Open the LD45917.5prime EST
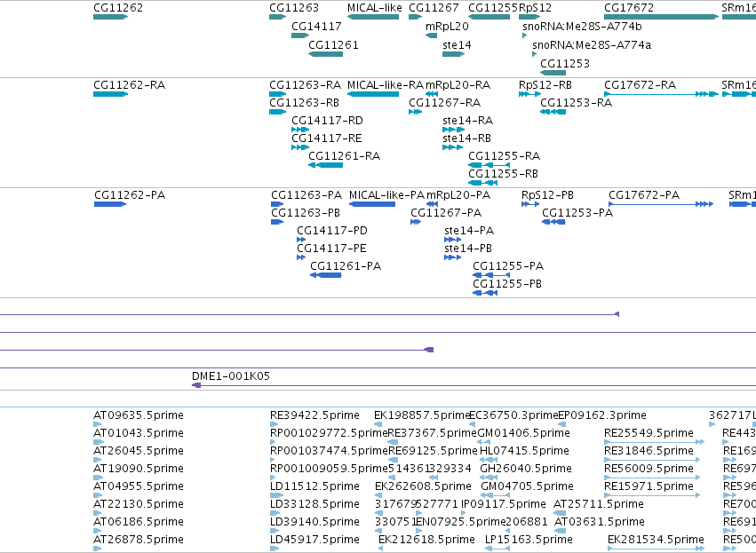Viewport: 756px width, 553px height. tap(275, 549)
